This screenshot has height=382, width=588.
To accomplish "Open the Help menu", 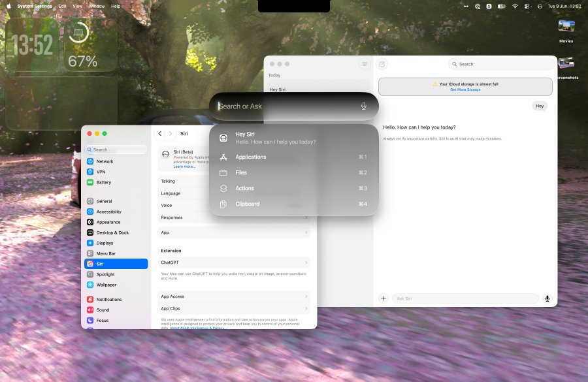I will (x=116, y=7).
